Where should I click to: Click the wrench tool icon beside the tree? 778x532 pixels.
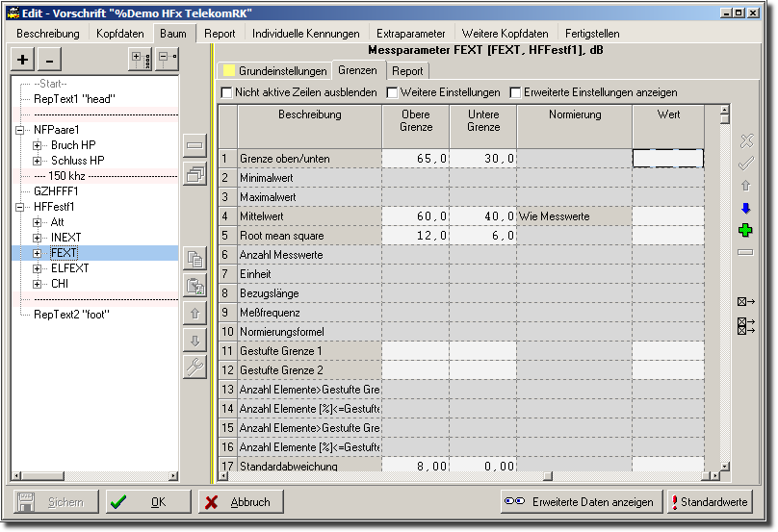(194, 367)
